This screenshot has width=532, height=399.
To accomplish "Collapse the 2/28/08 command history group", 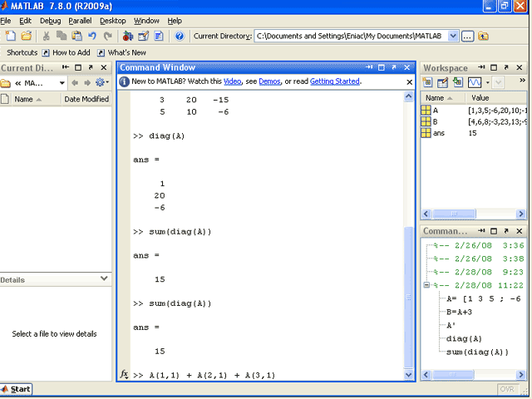I will (427, 284).
